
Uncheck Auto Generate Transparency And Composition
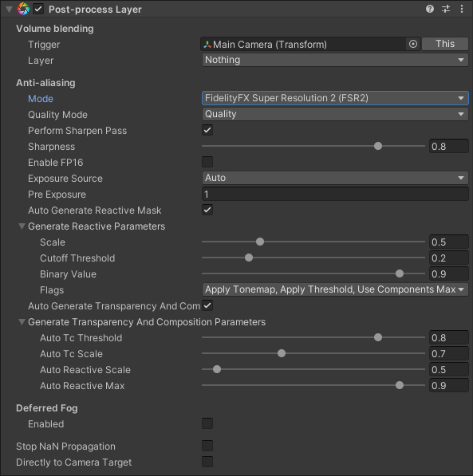click(207, 305)
